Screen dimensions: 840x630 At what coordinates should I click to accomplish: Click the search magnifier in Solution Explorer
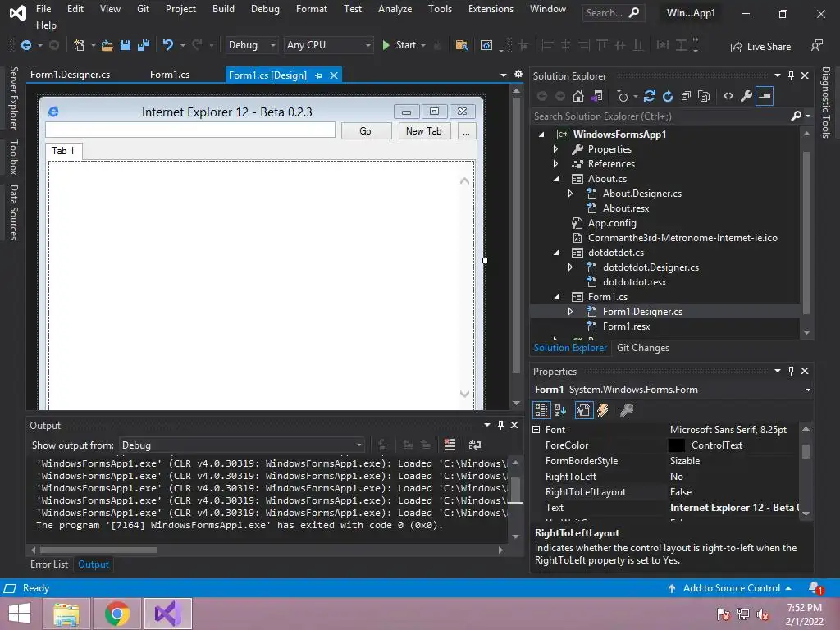coord(797,116)
